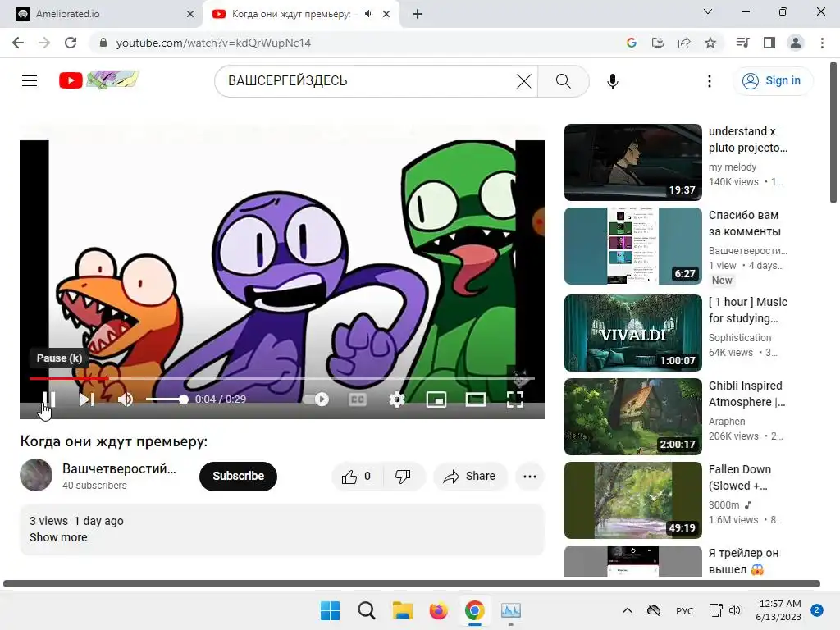The image size is (840, 630).
Task: Open a new browser tab
Action: click(418, 14)
